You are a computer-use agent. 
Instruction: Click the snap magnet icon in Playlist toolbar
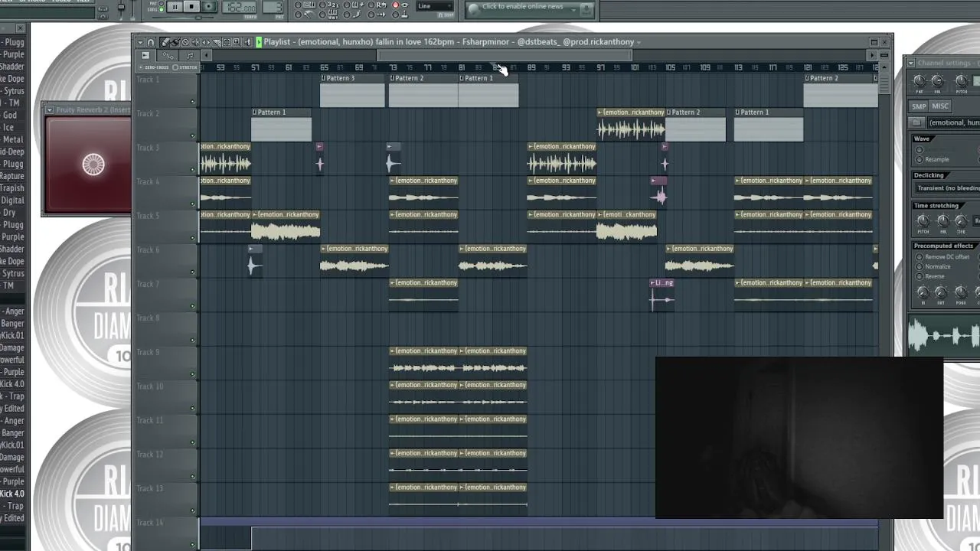click(x=150, y=42)
